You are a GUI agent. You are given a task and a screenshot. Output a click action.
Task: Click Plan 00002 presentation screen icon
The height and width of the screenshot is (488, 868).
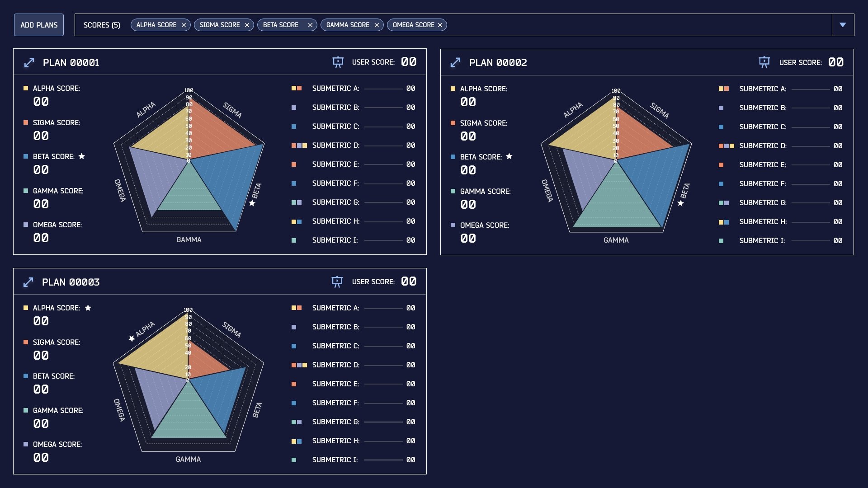click(x=764, y=62)
